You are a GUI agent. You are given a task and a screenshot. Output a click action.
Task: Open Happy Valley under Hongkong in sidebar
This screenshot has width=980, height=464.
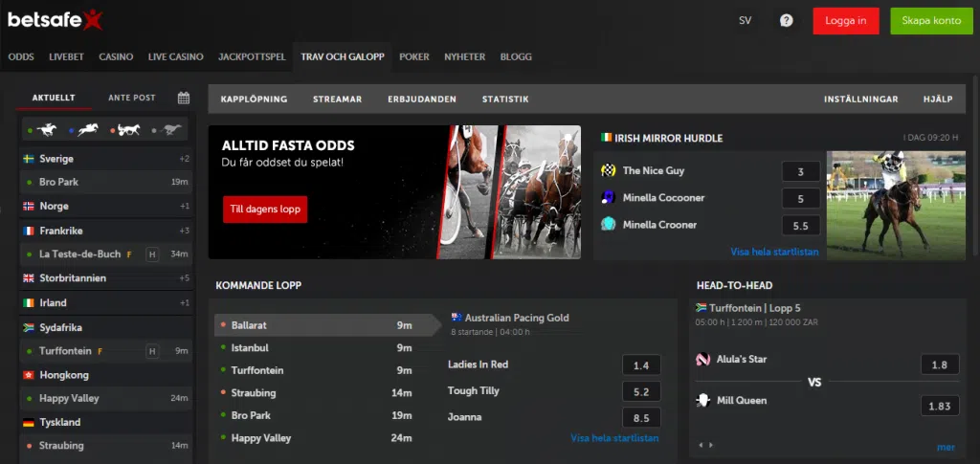tap(106, 398)
